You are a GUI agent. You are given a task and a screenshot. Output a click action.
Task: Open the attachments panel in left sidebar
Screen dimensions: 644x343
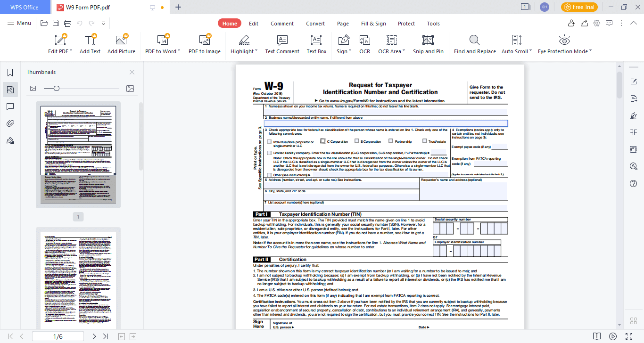tap(10, 123)
